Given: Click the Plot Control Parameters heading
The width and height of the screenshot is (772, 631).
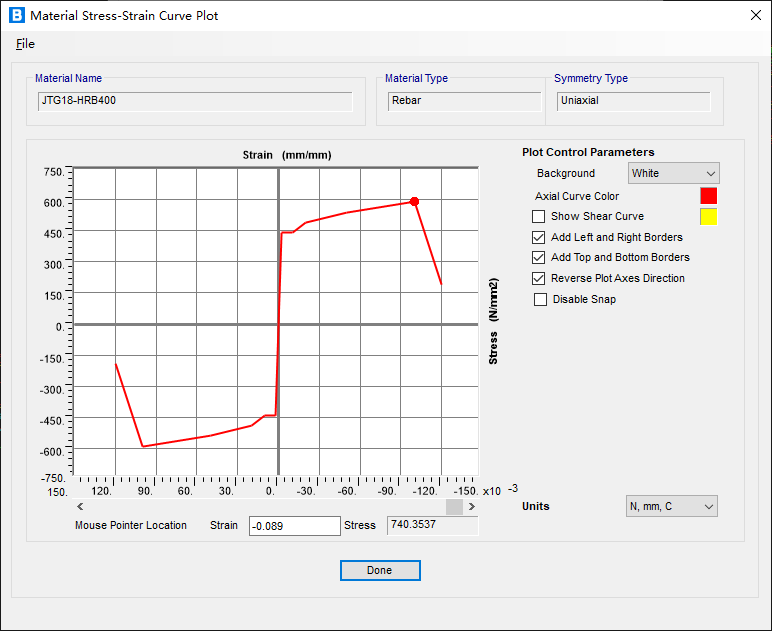Looking at the screenshot, I should pyautogui.click(x=588, y=152).
